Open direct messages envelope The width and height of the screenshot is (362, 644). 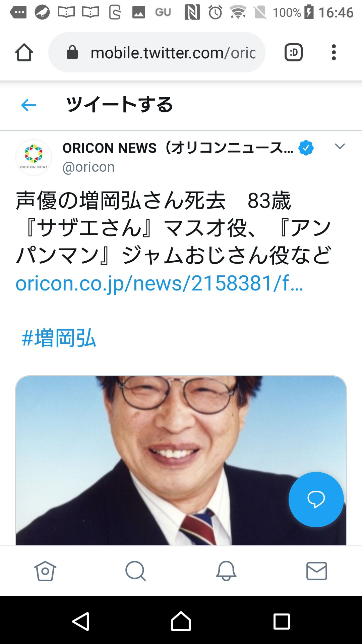click(x=317, y=571)
